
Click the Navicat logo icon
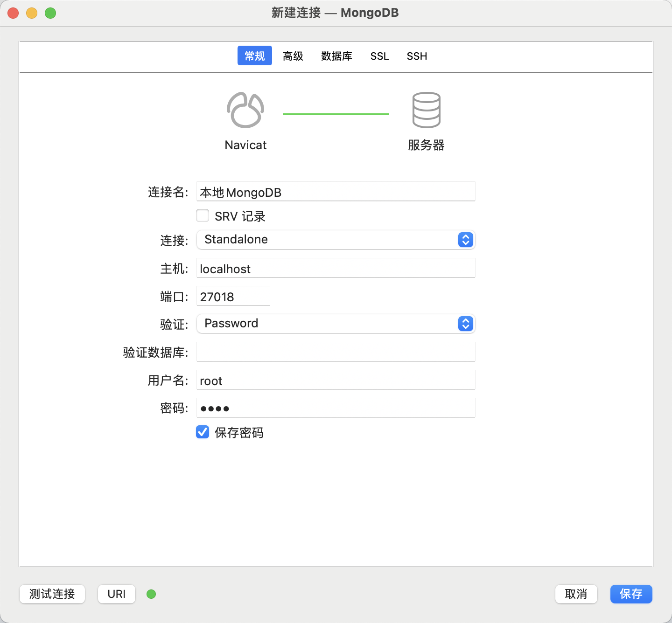coord(245,111)
